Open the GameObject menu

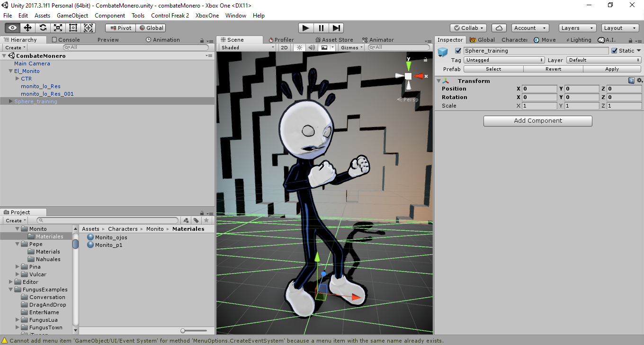[x=72, y=15]
